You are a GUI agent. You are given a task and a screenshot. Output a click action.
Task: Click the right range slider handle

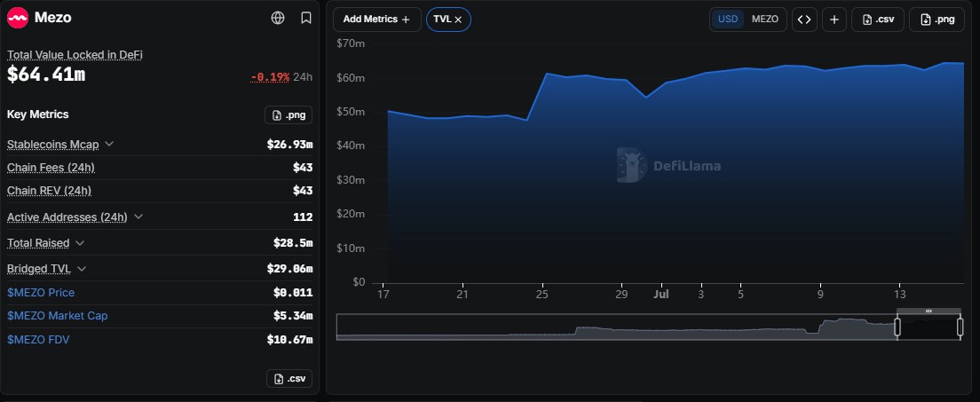960,327
